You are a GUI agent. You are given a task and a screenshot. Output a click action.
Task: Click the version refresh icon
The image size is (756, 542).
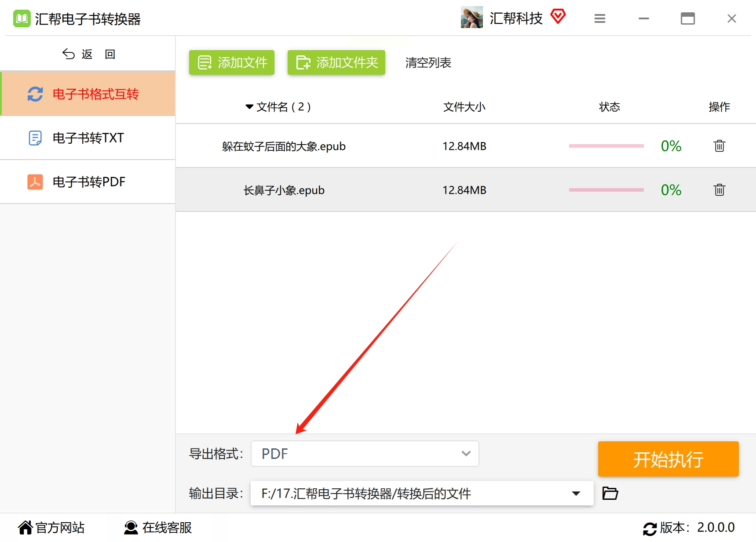click(x=650, y=528)
